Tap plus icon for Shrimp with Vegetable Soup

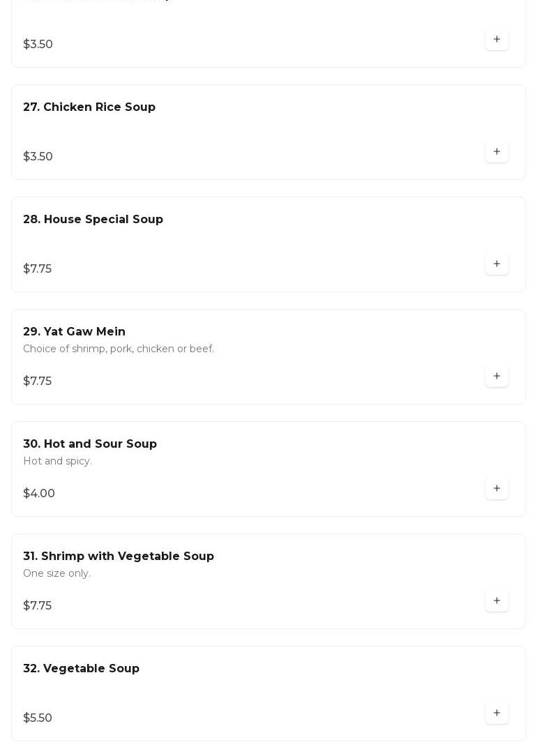(497, 601)
